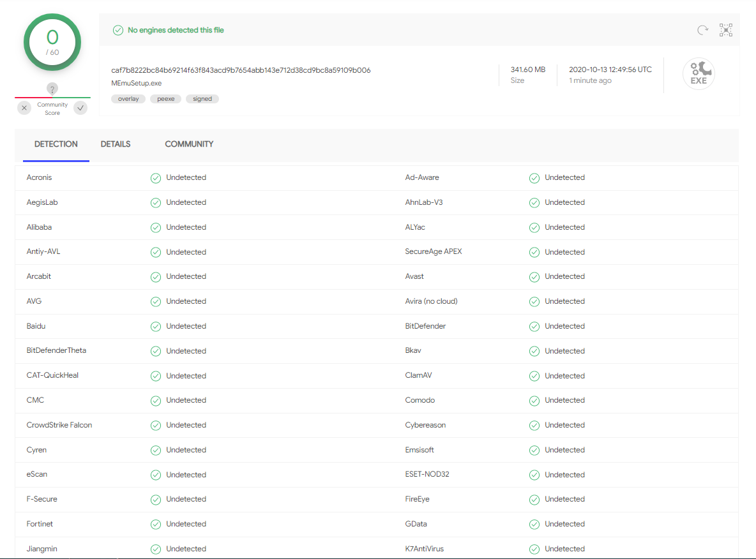Click the 'signed' tag

(202, 99)
